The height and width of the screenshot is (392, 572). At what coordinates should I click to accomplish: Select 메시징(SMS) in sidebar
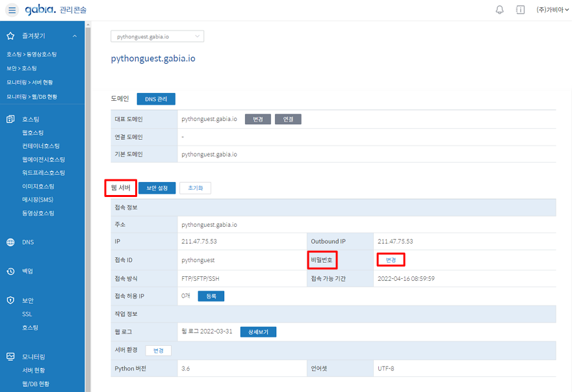tap(38, 200)
